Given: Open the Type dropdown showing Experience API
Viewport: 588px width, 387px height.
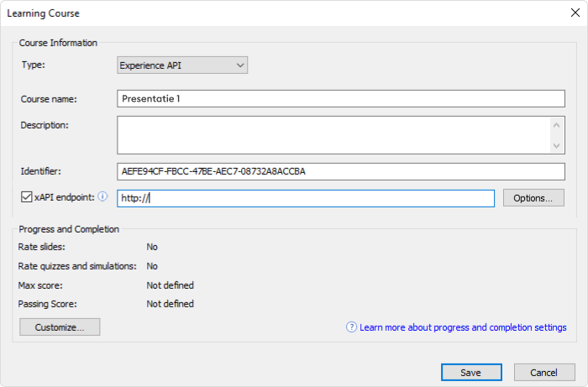Looking at the screenshot, I should click(182, 65).
